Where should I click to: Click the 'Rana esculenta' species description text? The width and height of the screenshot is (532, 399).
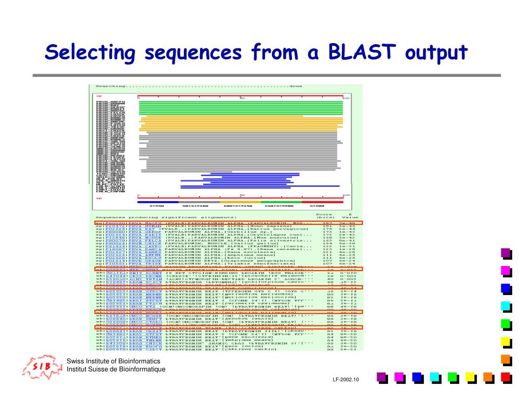250,252
